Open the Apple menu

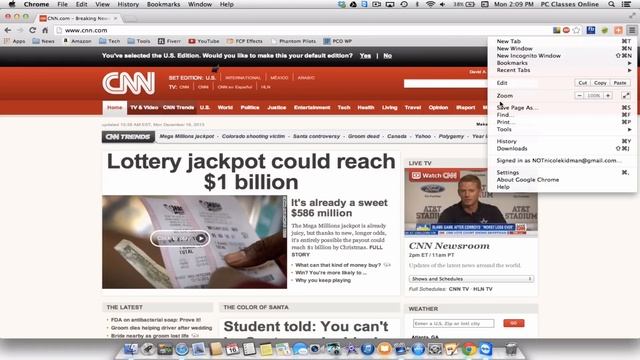click(x=12, y=4)
